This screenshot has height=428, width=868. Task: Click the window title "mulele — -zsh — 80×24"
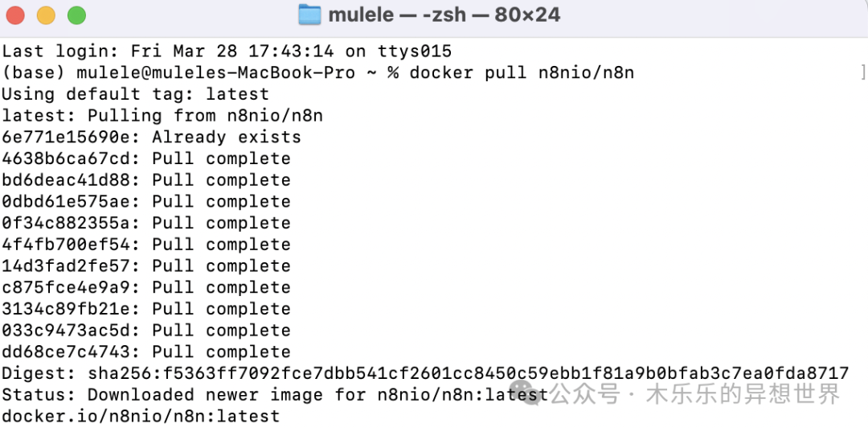(x=444, y=15)
